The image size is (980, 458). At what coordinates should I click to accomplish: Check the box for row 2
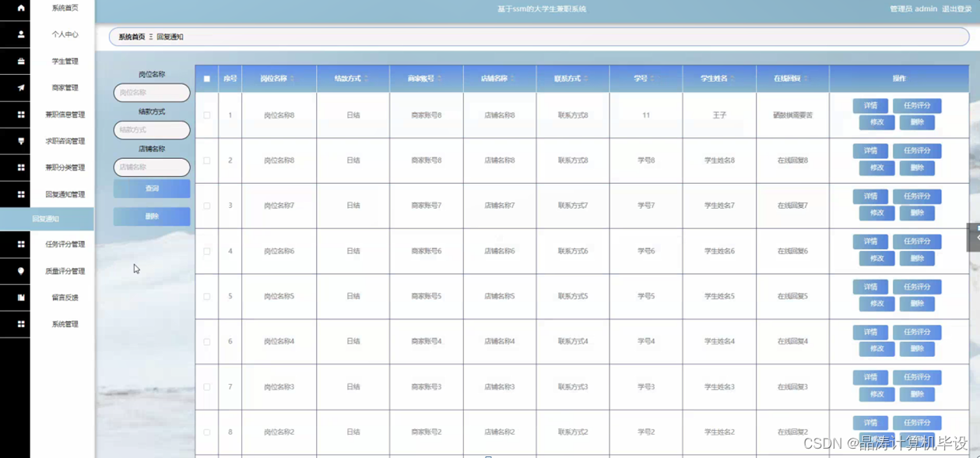tap(207, 160)
